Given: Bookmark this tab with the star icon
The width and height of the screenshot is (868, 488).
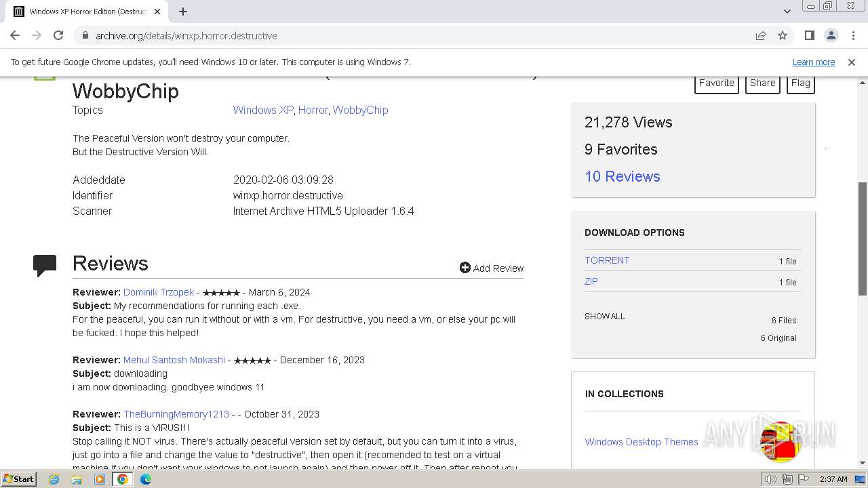Looking at the screenshot, I should (x=783, y=35).
